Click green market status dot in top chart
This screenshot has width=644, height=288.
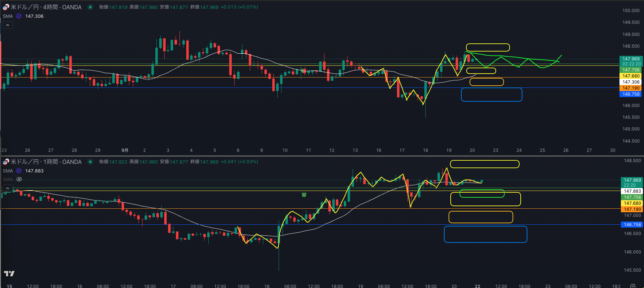click(x=90, y=7)
